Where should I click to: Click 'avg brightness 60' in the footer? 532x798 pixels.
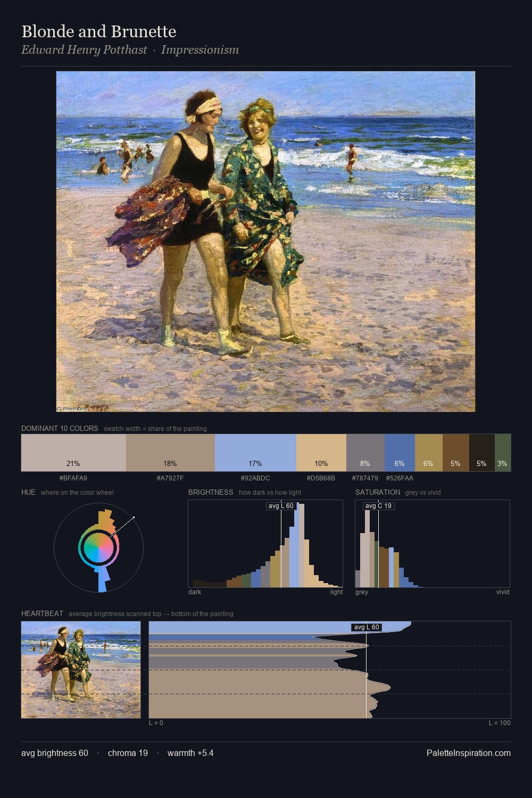tap(55, 753)
